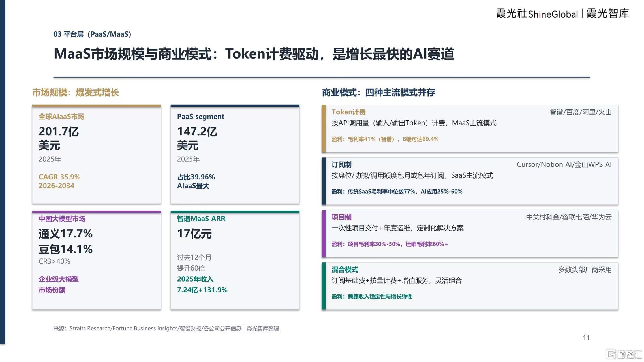Click the note 项目毛利率30%-50%
Screen dimensions: 644x362
pyautogui.click(x=374, y=244)
